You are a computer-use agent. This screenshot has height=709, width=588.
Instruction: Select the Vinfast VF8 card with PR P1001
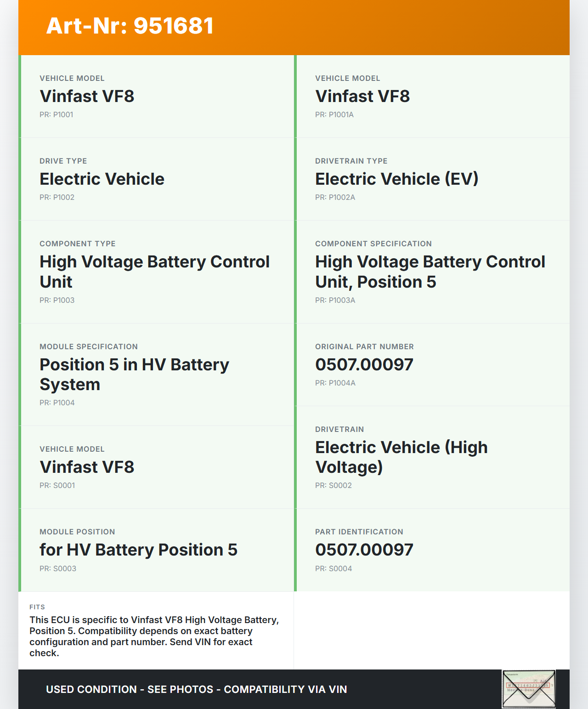(156, 96)
